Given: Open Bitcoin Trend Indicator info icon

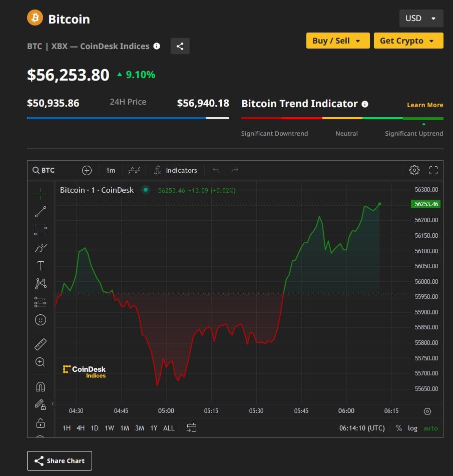Looking at the screenshot, I should (365, 104).
